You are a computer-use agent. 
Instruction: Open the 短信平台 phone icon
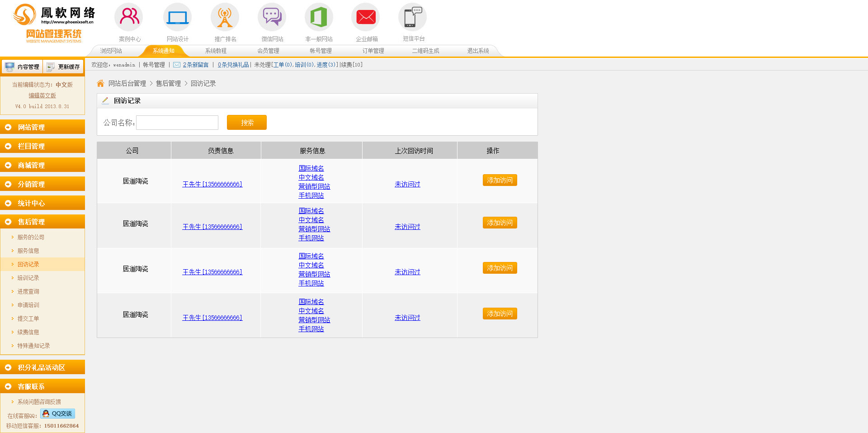[x=413, y=17]
